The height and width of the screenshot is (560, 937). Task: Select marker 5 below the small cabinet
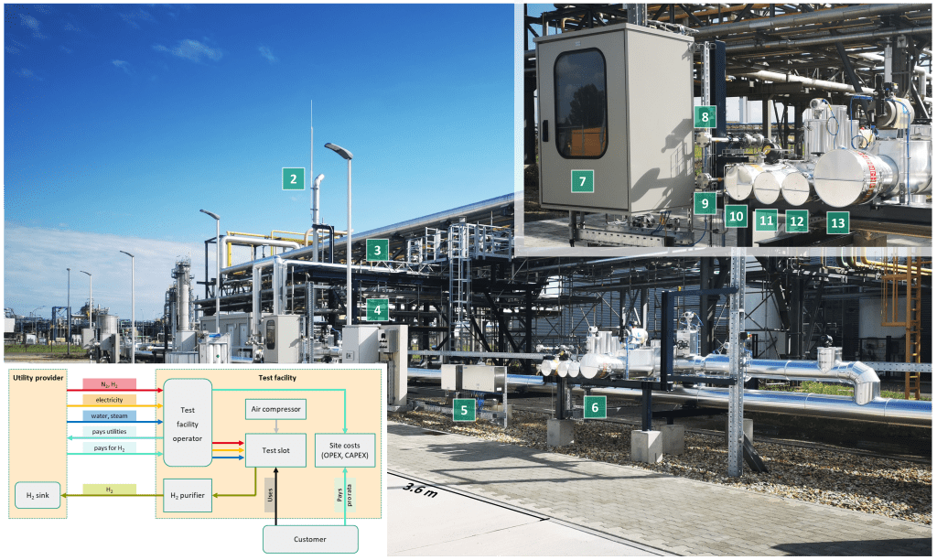click(x=464, y=409)
